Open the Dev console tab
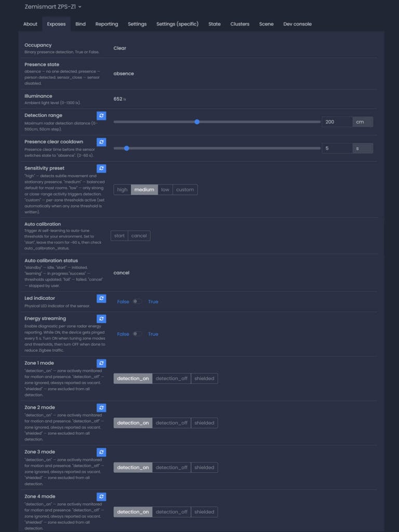399x532 pixels. [297, 24]
